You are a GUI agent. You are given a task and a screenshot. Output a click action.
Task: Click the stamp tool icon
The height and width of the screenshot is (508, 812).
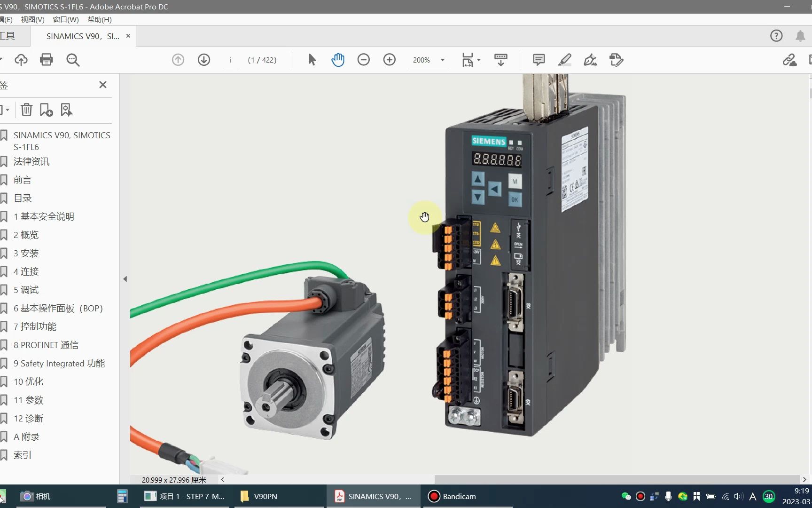click(616, 60)
